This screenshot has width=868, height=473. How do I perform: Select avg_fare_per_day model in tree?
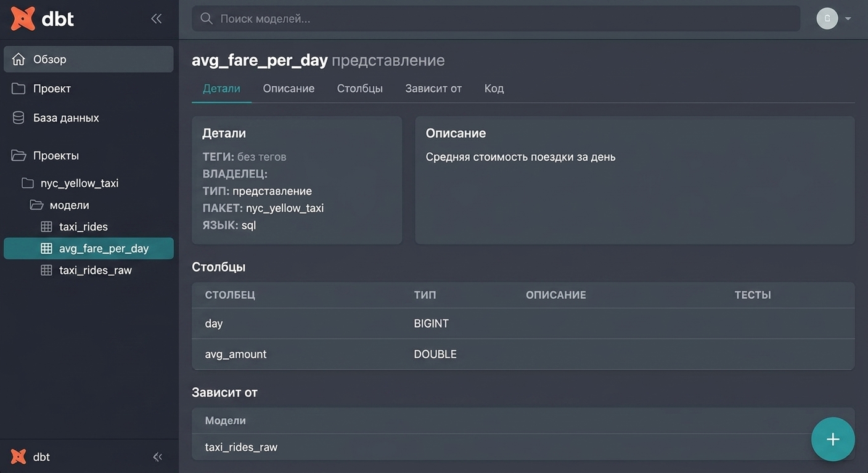coord(89,248)
